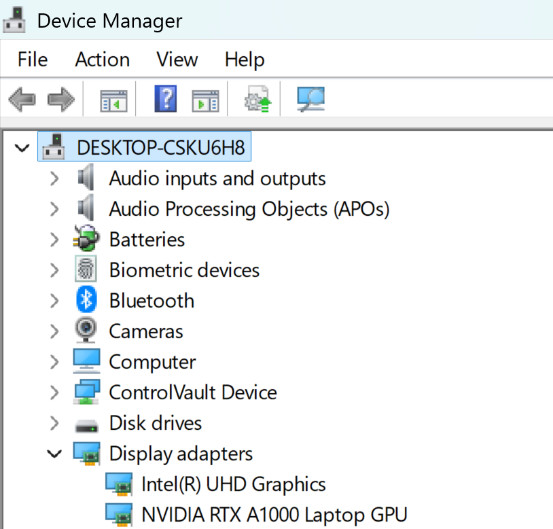The width and height of the screenshot is (553, 529).
Task: Select Audio Processing Objects (APOs) label
Action: [x=249, y=209]
